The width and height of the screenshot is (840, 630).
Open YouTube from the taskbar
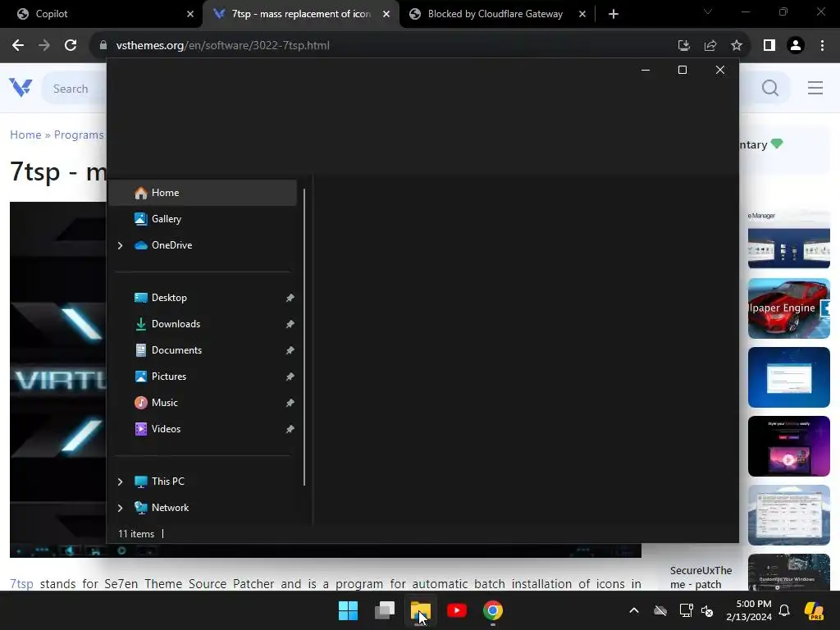457,610
